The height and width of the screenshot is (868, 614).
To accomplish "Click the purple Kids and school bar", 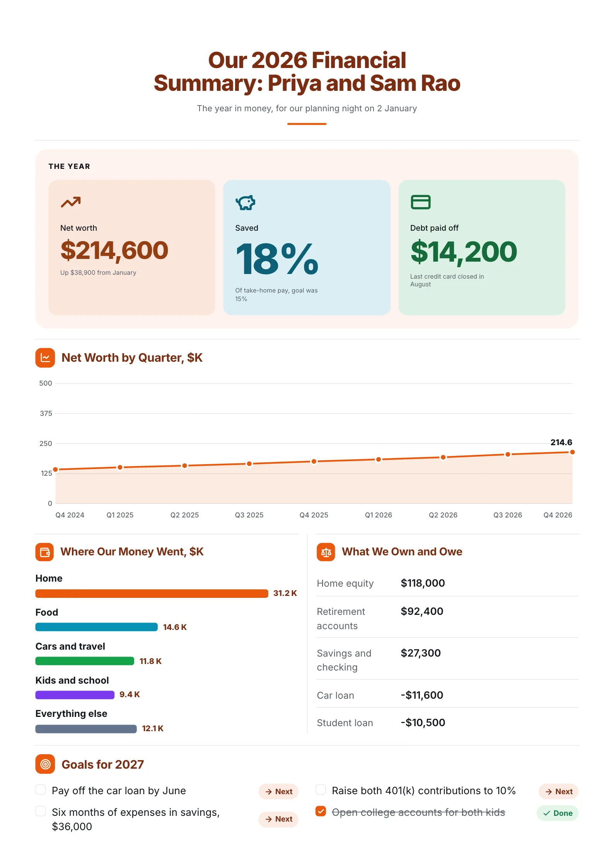I will coord(75,695).
